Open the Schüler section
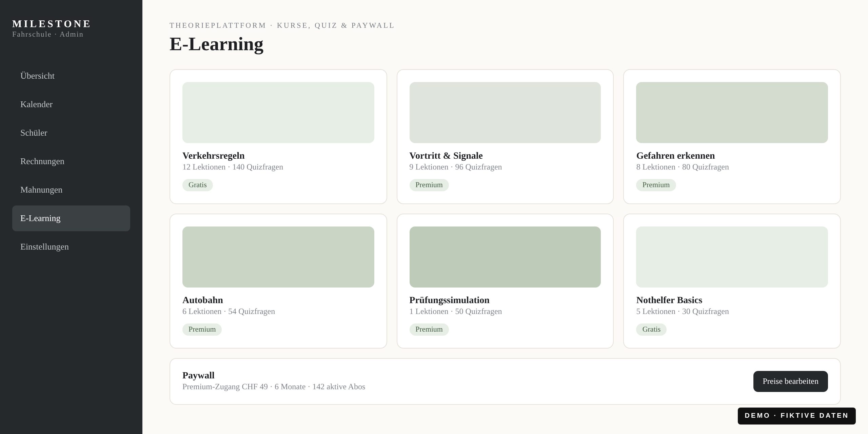This screenshot has height=434, width=868. tap(71, 133)
